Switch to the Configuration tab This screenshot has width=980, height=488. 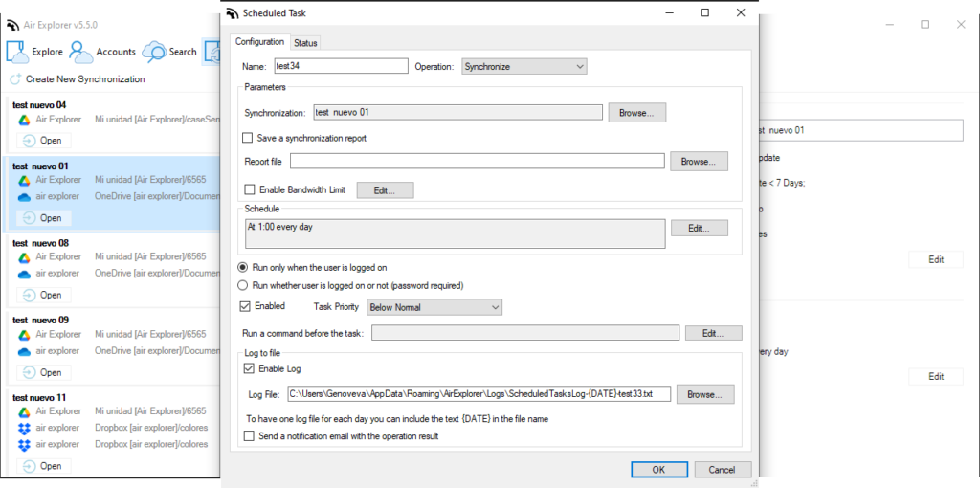pyautogui.click(x=259, y=42)
